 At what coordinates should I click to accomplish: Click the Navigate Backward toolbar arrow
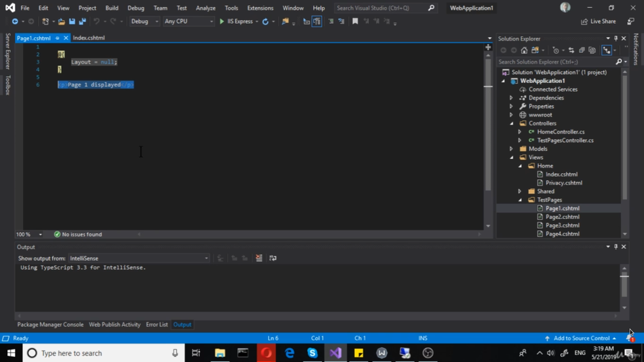click(15, 21)
